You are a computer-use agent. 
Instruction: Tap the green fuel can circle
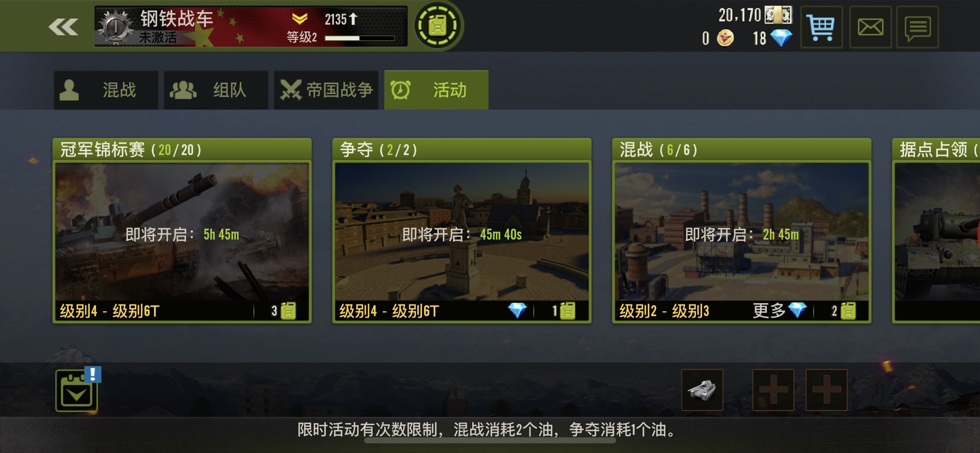438,26
